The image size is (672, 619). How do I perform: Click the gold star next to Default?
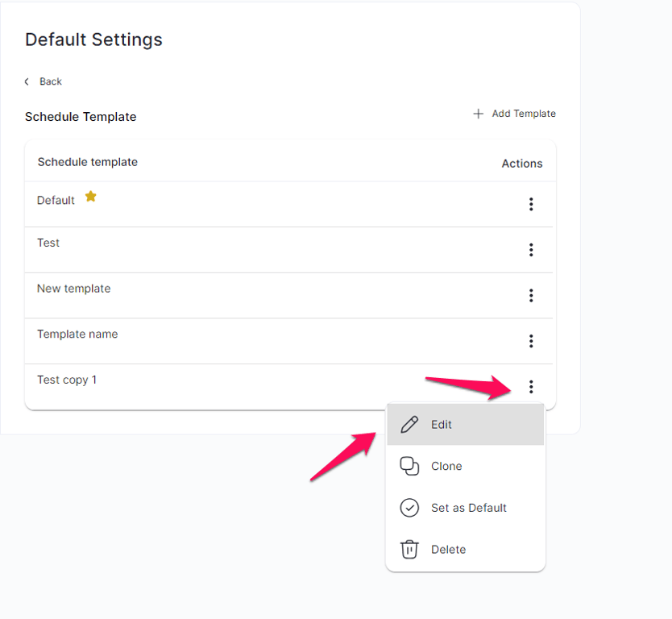pos(90,197)
